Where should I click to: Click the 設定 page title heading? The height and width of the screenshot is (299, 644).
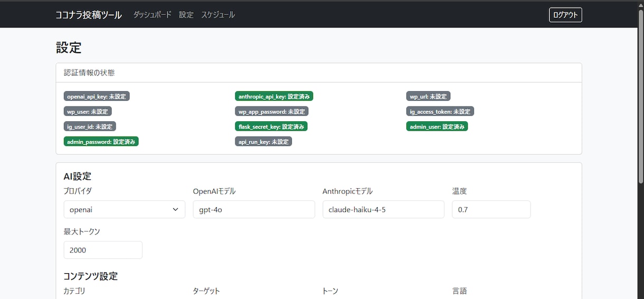click(69, 47)
